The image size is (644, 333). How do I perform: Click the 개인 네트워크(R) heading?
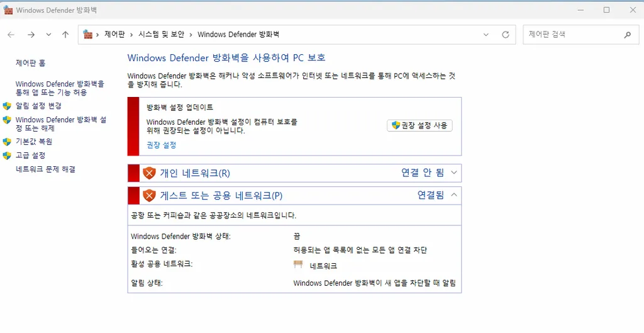click(x=195, y=173)
